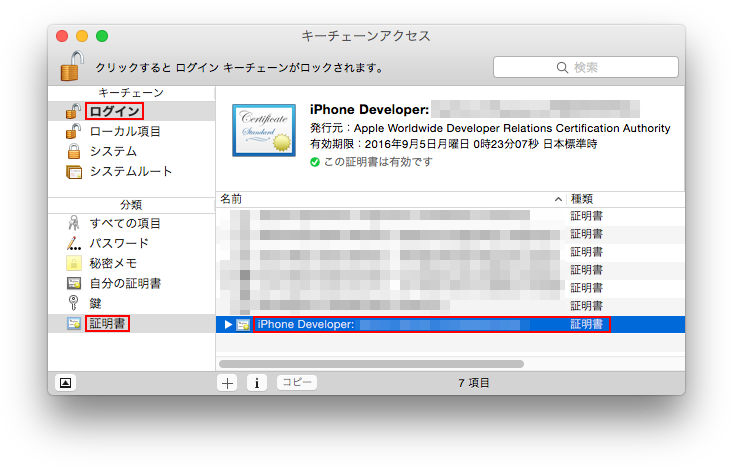733x468 pixels.
Task: Click the lock icon beside ログイン
Action: 73,111
